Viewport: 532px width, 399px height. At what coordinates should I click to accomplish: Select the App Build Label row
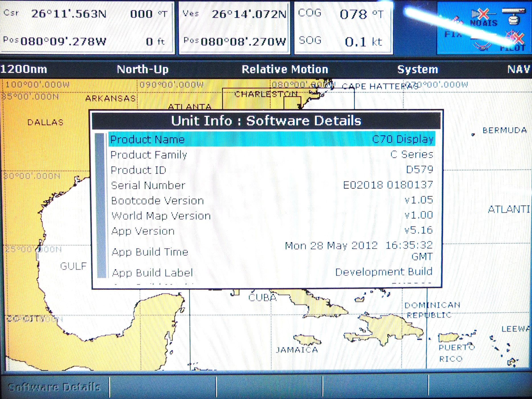(272, 272)
